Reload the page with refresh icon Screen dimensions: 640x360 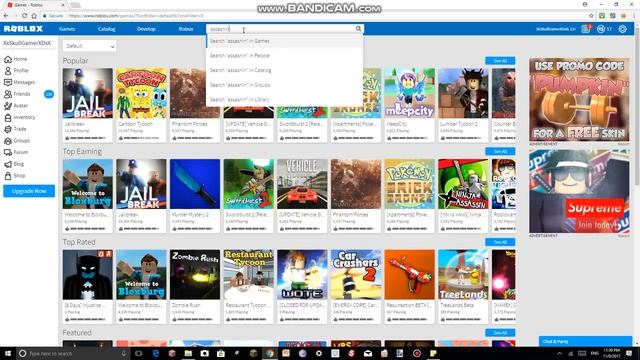24,16
